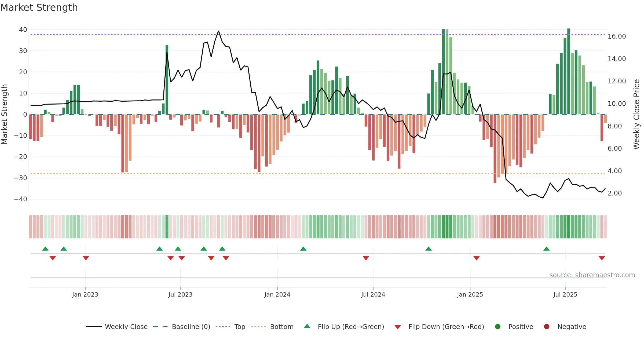
Task: Hide the Bottom threshold legend entry
Action: pyautogui.click(x=272, y=327)
